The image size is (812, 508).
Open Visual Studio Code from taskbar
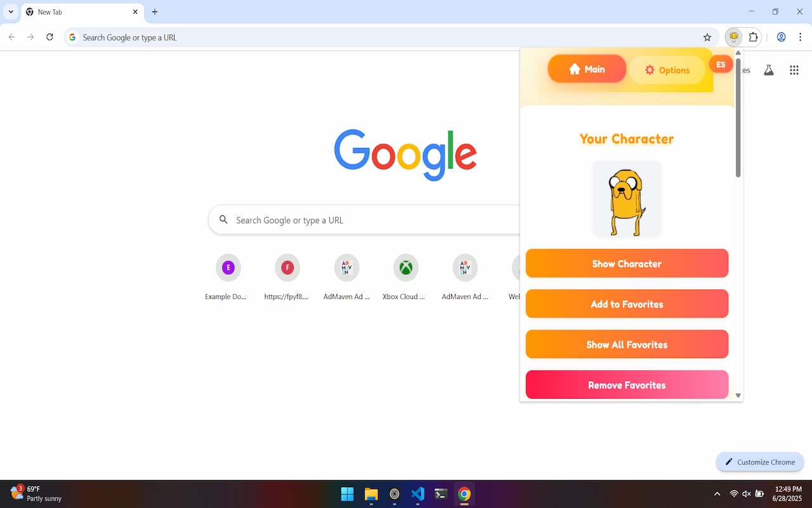tap(417, 494)
